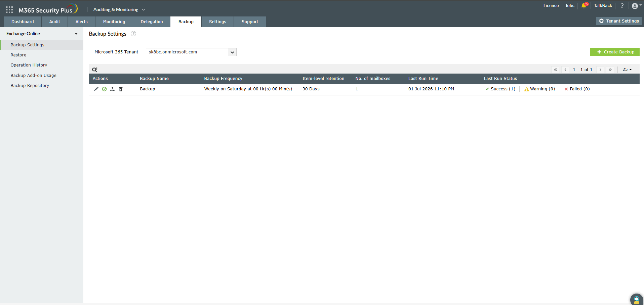
Task: Select Backup Settings in the sidebar
Action: [x=42, y=45]
